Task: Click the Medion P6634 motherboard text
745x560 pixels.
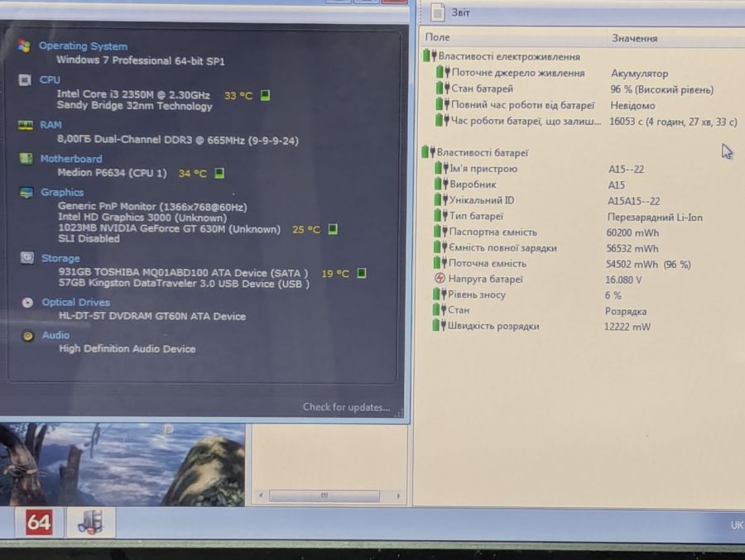Action: (112, 172)
